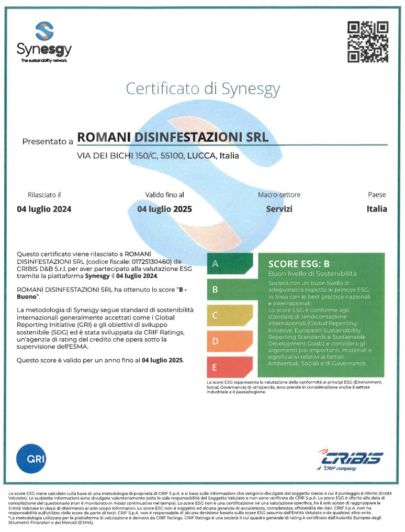The width and height of the screenshot is (405, 532).
Task: Click expiry date 04 luglio 2025 under 'Valido fino al'
Action: point(164,209)
